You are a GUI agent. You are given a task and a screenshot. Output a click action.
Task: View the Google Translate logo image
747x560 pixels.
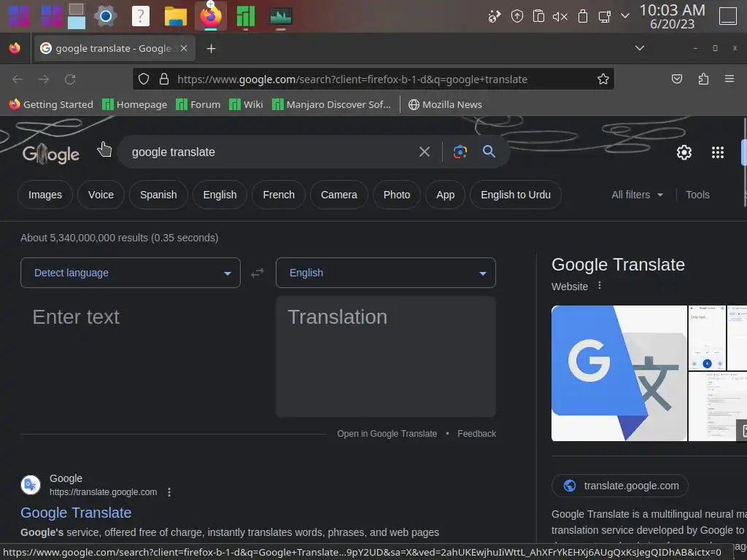coord(619,373)
